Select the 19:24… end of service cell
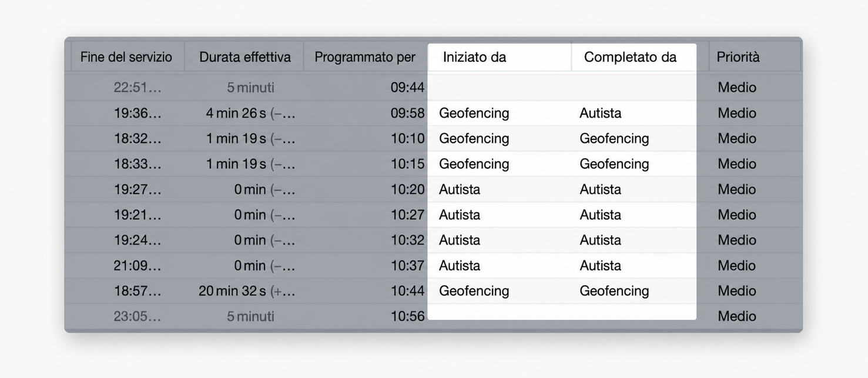Screen dimensions: 868x378 pyautogui.click(x=138, y=240)
